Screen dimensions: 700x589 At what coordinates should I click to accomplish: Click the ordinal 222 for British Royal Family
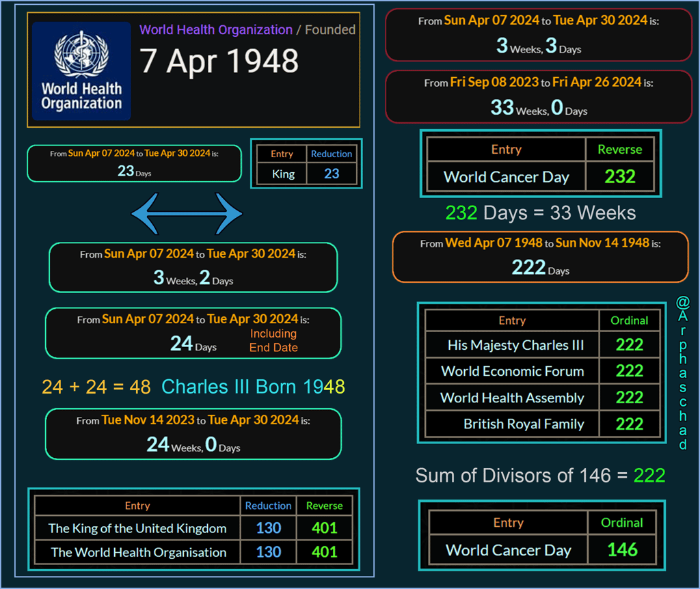tap(630, 424)
